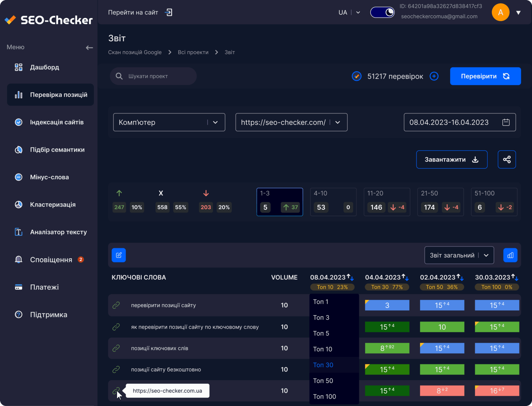Collapse the menu with the left arrow
Image resolution: width=532 pixels, height=406 pixels.
tap(89, 48)
